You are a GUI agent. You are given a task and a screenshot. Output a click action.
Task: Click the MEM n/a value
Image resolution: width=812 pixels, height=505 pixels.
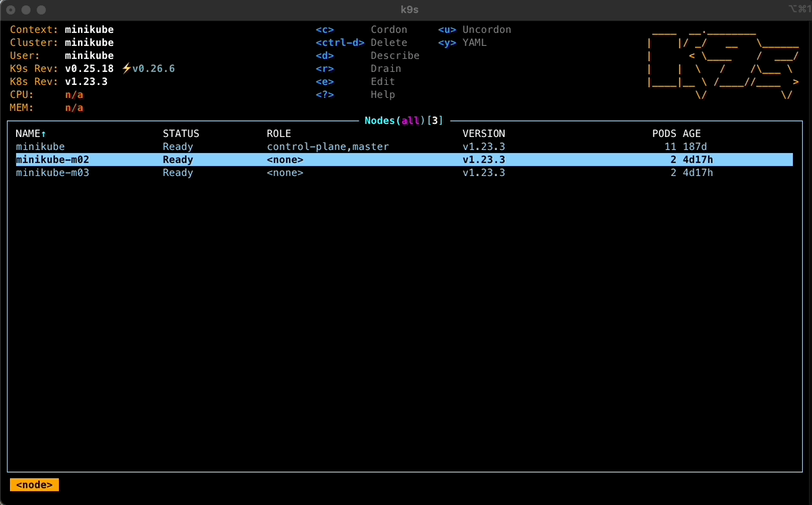coord(74,108)
